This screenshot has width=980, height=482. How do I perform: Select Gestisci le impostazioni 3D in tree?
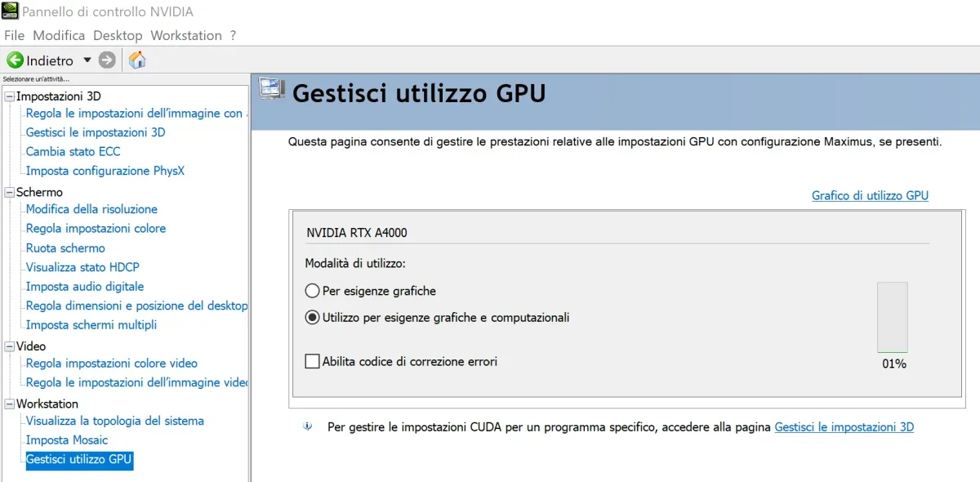[x=96, y=132]
